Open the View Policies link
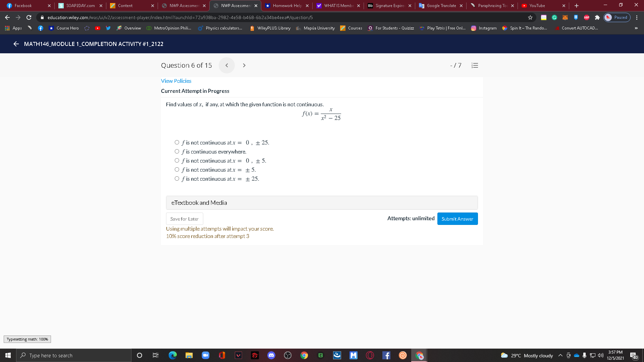This screenshot has width=644, height=362. [176, 81]
